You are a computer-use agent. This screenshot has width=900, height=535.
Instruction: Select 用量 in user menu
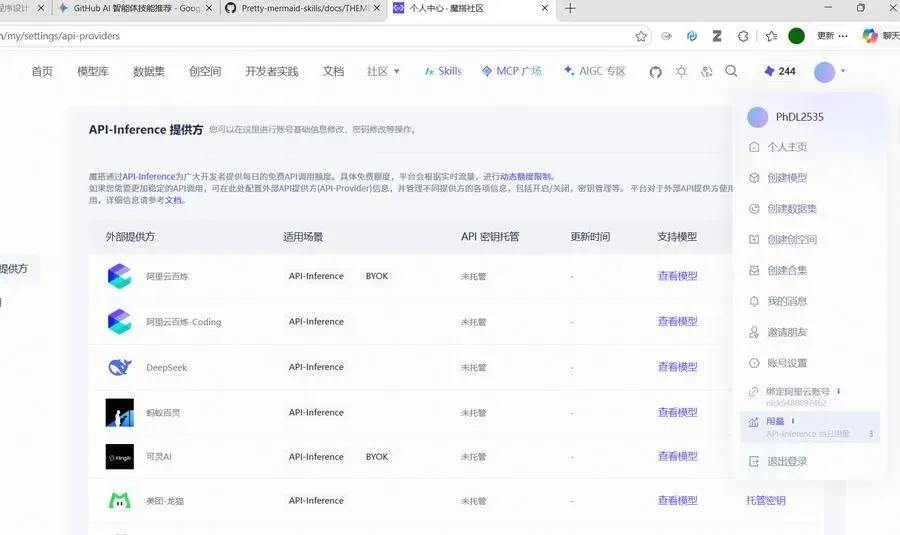point(809,427)
